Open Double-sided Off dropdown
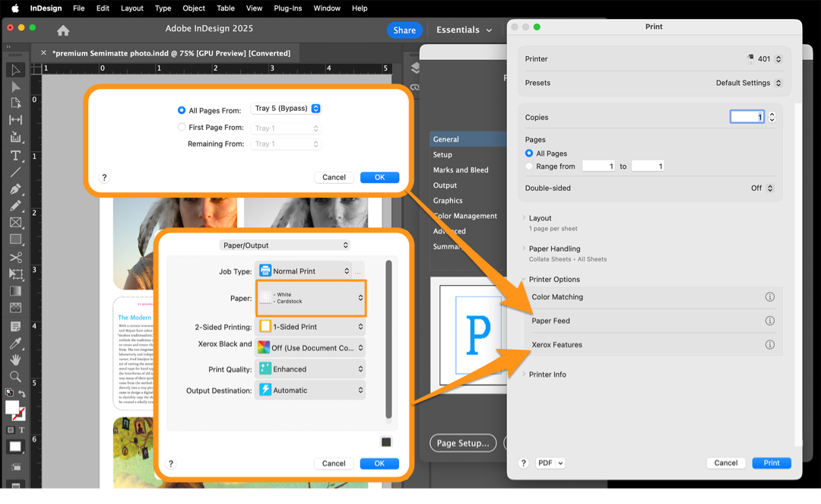 click(x=762, y=188)
